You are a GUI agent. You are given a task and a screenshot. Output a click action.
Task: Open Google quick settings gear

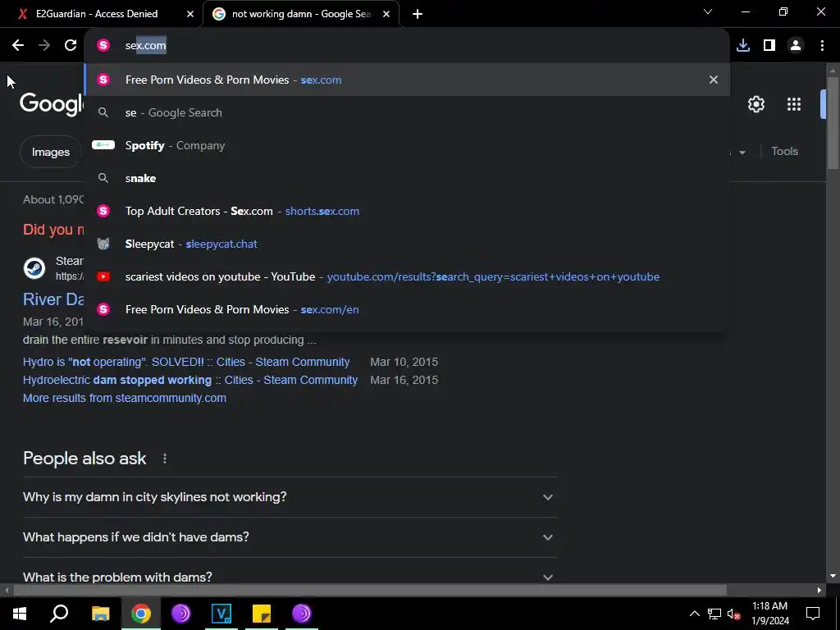[756, 104]
